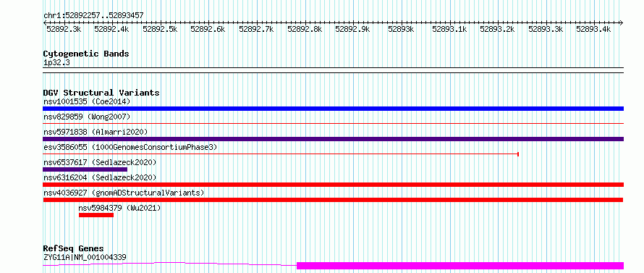Click the thick magenta ZYG11A exon block

click(x=460, y=266)
